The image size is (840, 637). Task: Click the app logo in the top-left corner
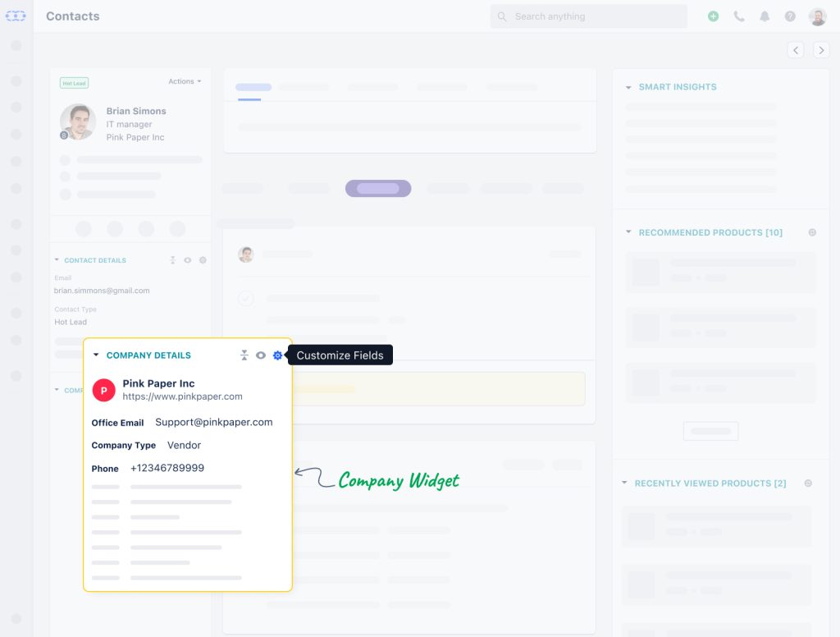coord(16,16)
